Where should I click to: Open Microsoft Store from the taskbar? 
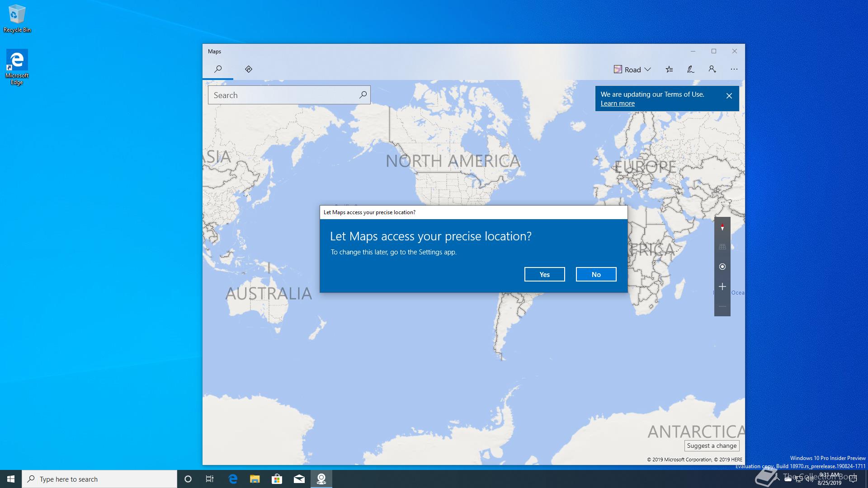pyautogui.click(x=277, y=479)
